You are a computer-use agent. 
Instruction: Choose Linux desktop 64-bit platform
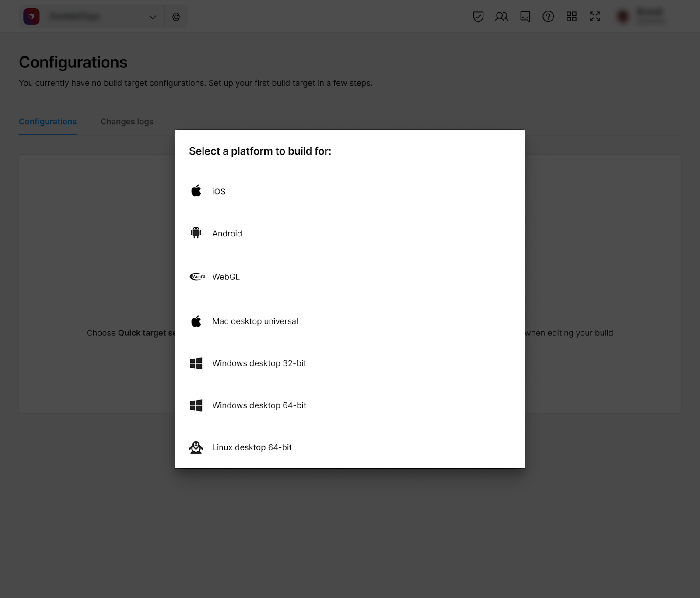click(350, 447)
